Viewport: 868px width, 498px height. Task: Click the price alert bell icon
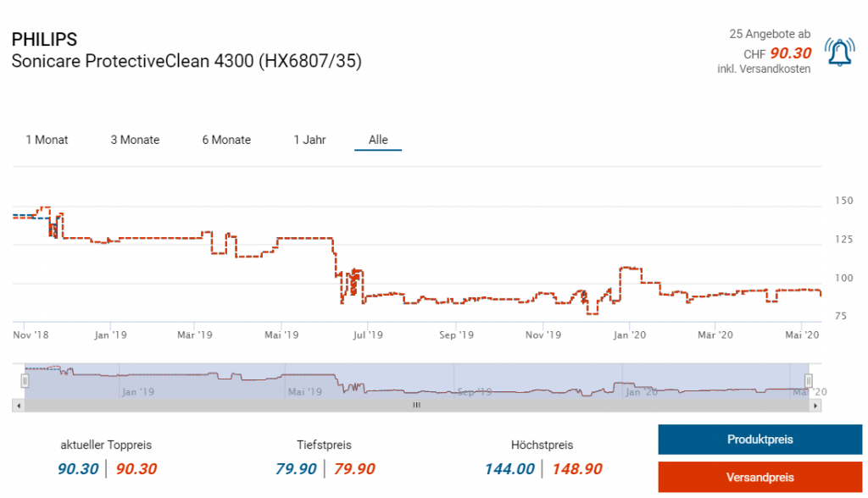839,53
